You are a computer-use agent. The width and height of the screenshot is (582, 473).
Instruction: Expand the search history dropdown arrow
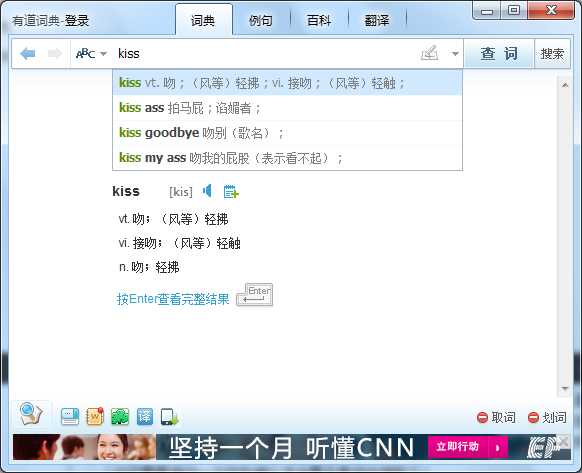click(455, 54)
